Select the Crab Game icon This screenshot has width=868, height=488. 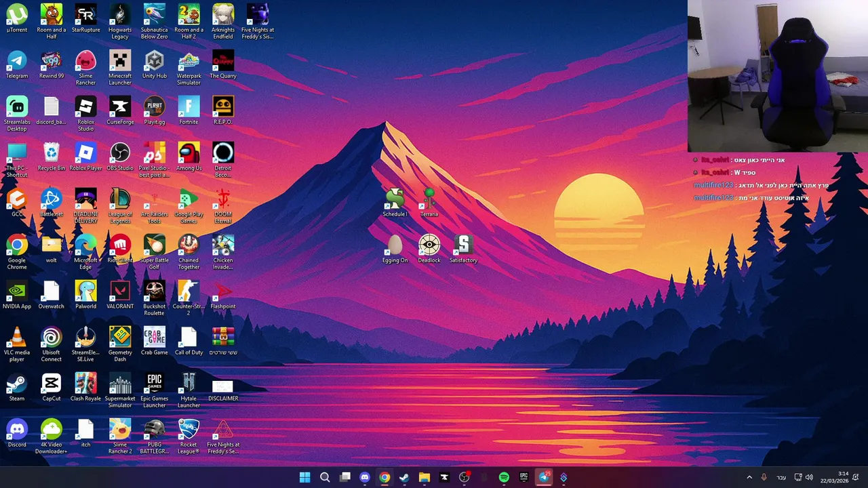click(x=154, y=342)
